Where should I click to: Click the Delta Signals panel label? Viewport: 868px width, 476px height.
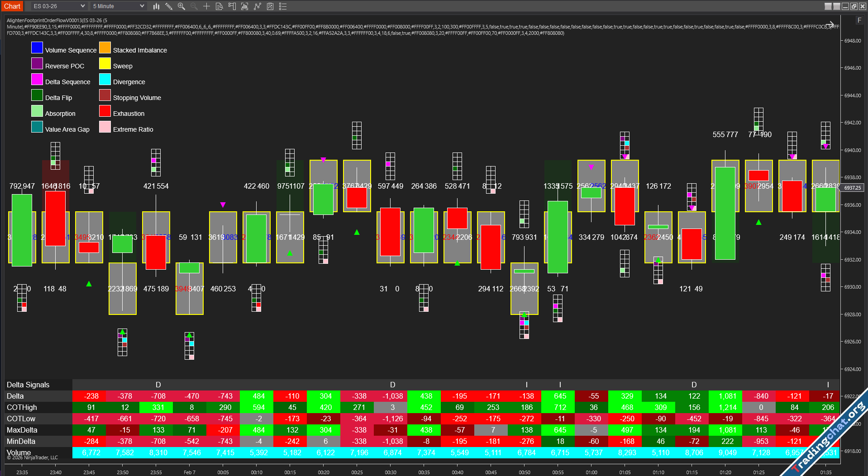coord(28,385)
